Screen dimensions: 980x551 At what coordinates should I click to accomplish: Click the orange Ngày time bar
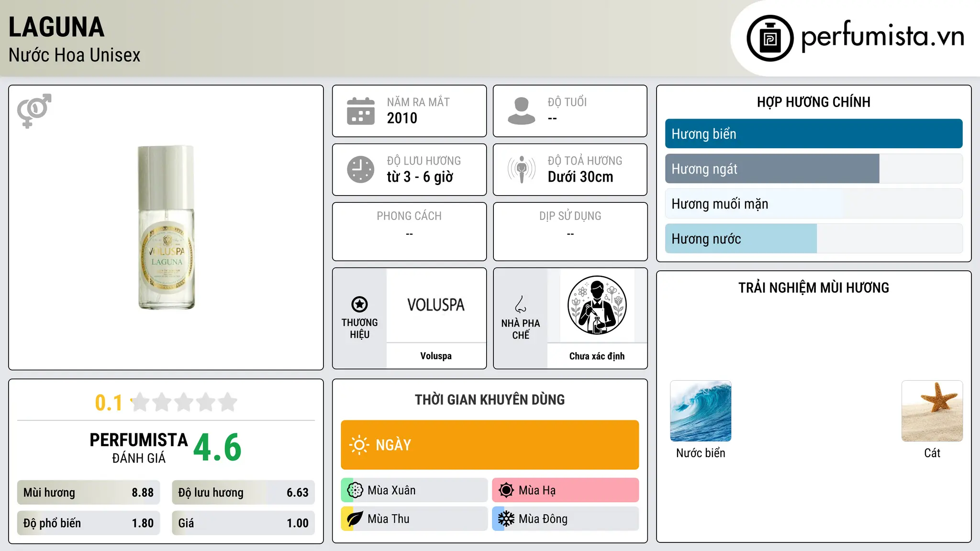490,445
